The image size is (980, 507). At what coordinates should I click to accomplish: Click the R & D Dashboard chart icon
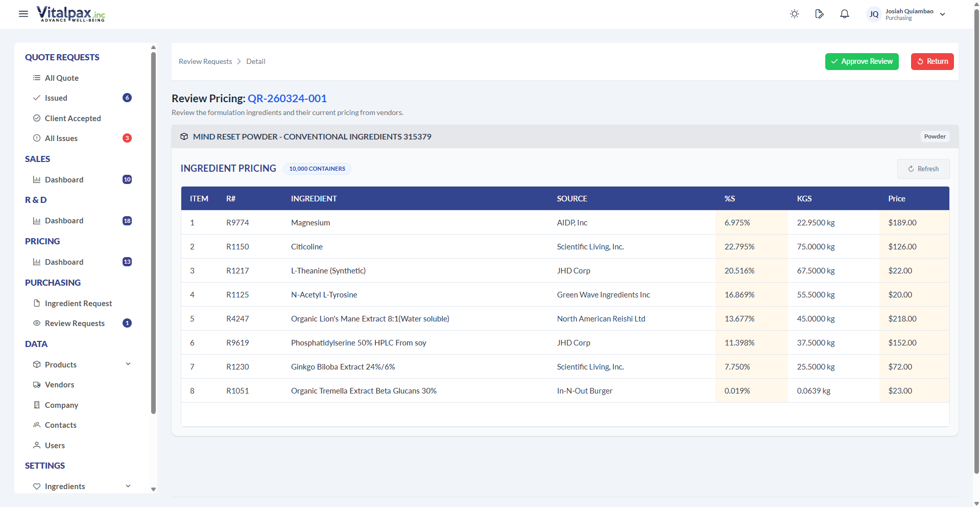[x=37, y=221]
